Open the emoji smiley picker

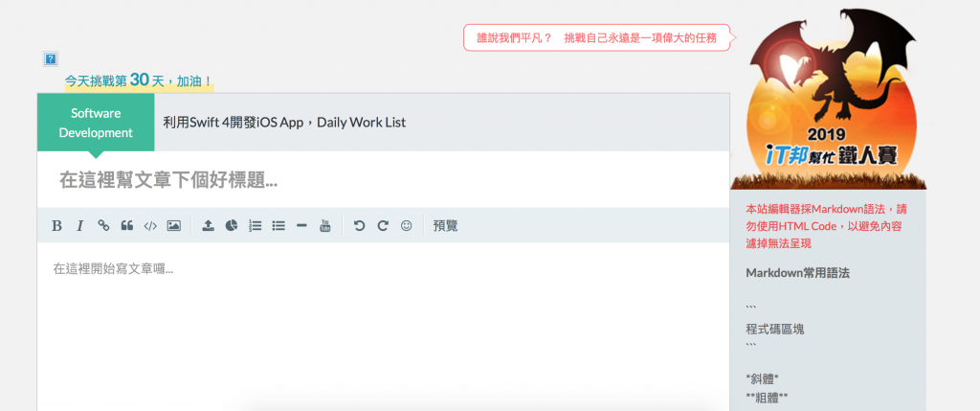coord(406,225)
